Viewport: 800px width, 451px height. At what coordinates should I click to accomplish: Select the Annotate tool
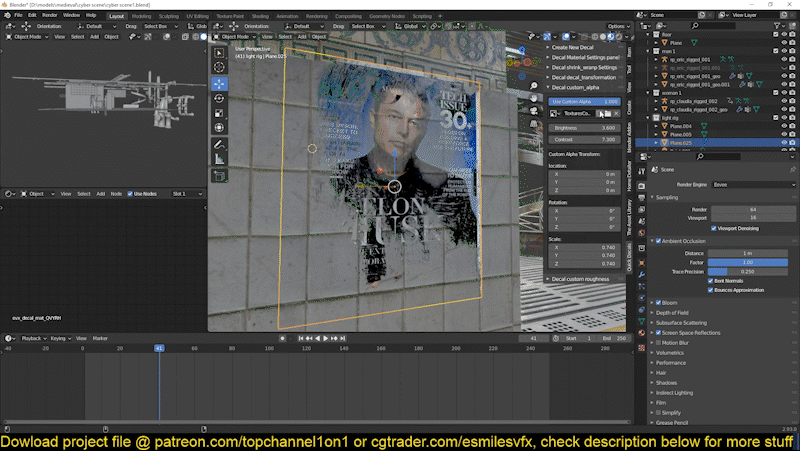[219, 145]
